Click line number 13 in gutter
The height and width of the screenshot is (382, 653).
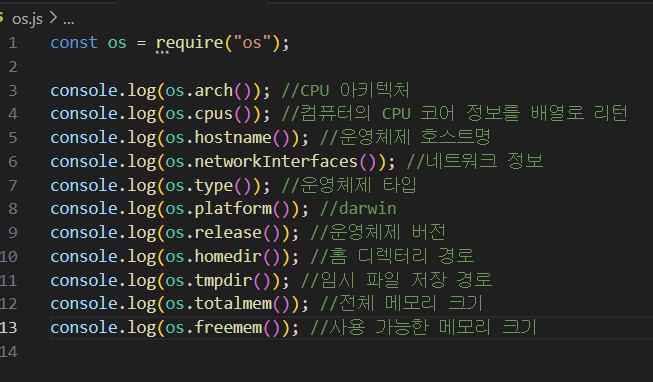tap(9, 328)
